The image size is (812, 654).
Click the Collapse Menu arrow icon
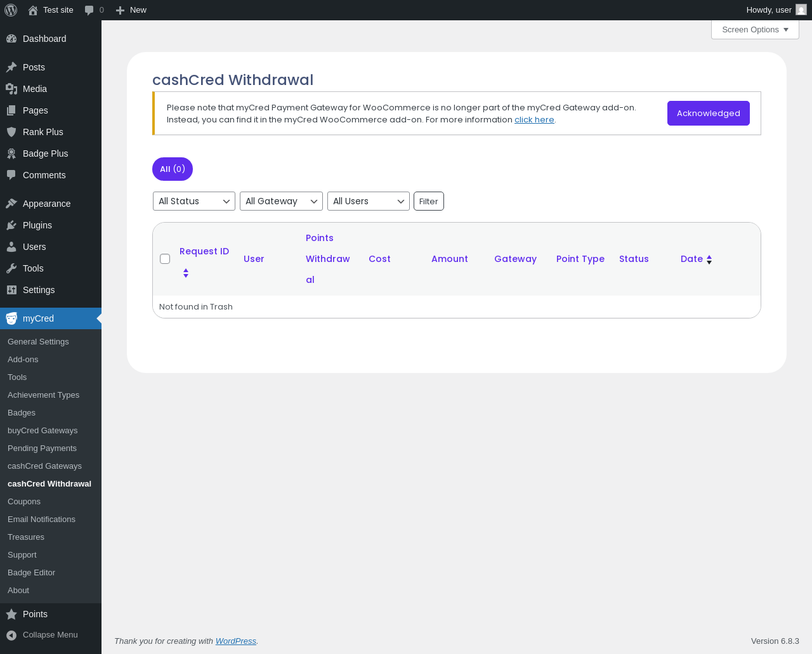point(11,635)
